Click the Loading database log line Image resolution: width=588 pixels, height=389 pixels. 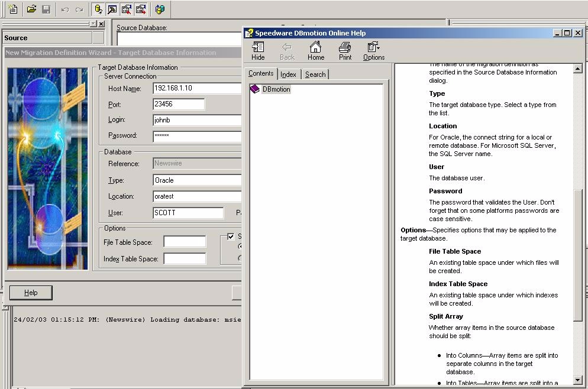[127, 320]
